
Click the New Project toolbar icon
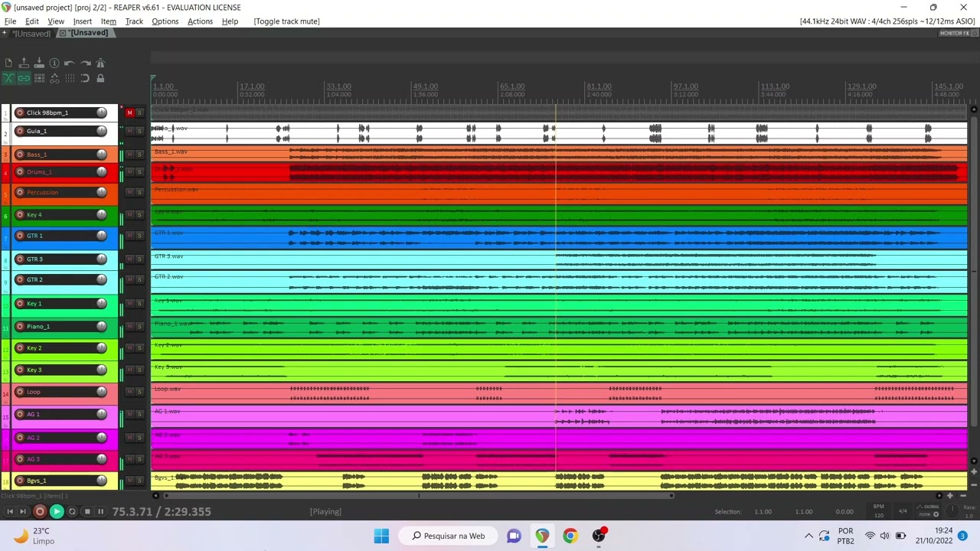pyautogui.click(x=8, y=63)
